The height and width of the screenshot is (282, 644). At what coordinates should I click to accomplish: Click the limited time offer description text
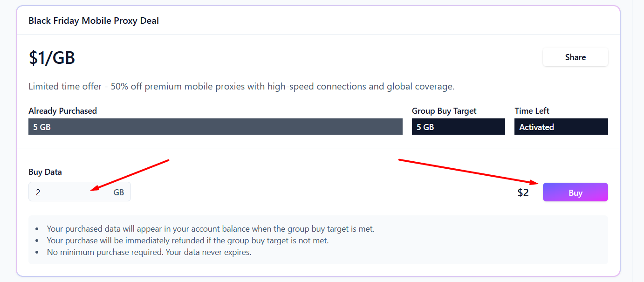pyautogui.click(x=241, y=86)
